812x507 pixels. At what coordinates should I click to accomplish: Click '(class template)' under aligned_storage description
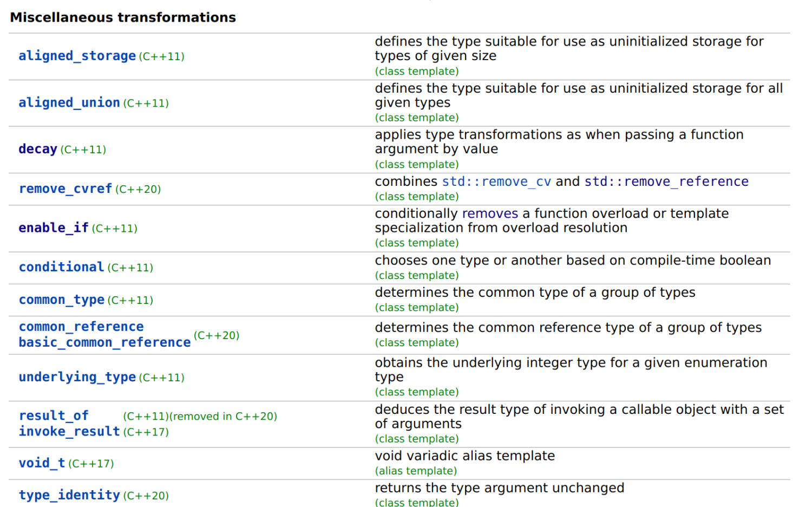[x=417, y=71]
